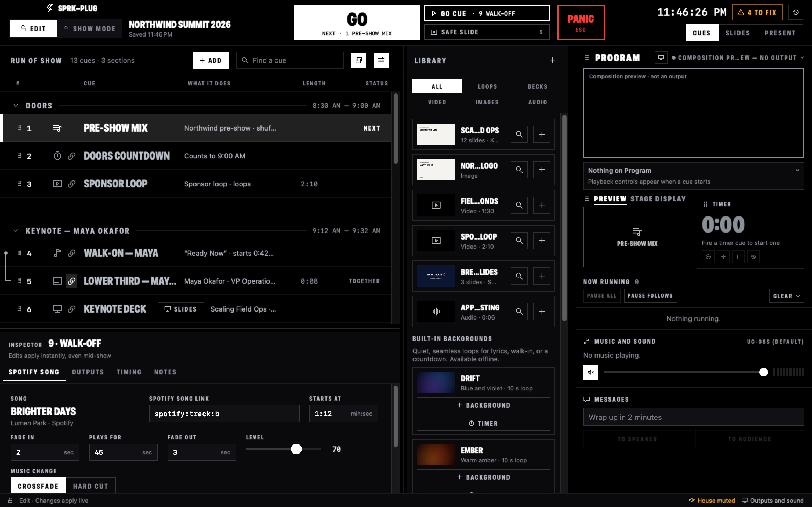Screen dimensions: 812x507
Task: Select CROSSFADE music change
Action: click(x=38, y=486)
